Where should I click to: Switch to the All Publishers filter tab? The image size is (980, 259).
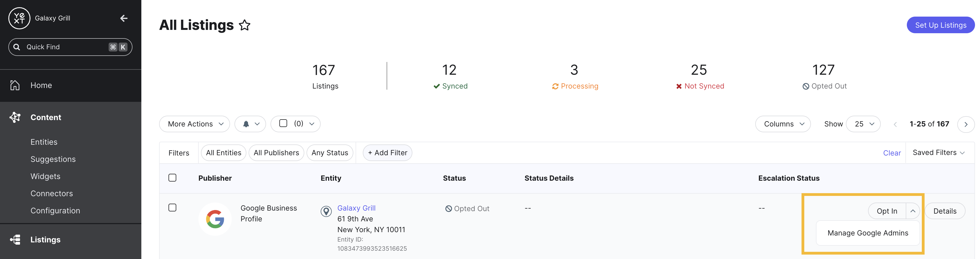(276, 153)
